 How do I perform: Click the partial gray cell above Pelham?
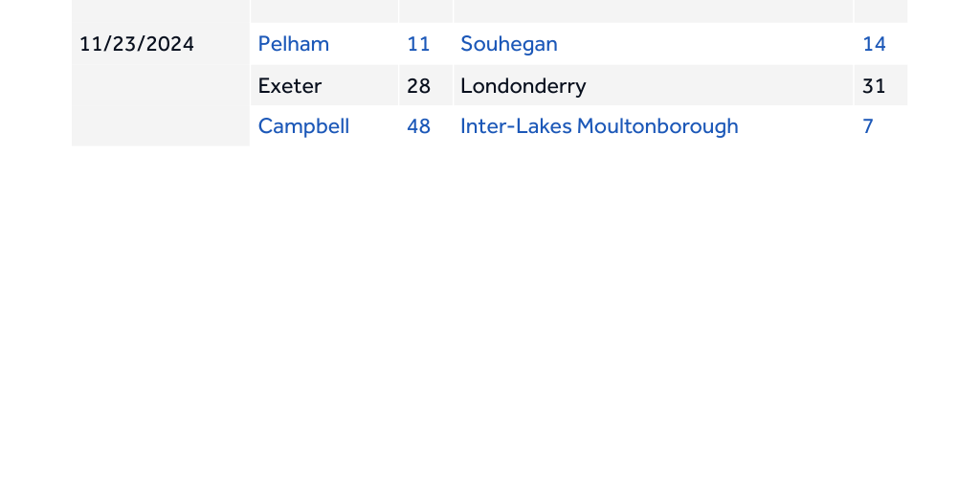pyautogui.click(x=323, y=11)
